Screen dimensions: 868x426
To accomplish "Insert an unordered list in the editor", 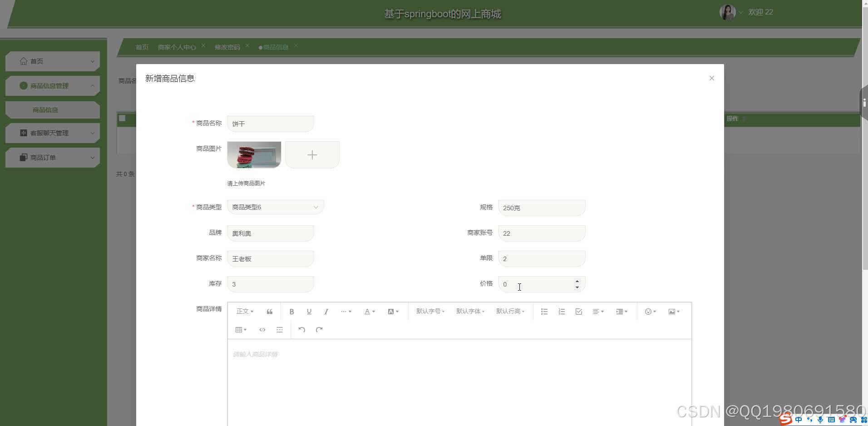I will point(543,311).
